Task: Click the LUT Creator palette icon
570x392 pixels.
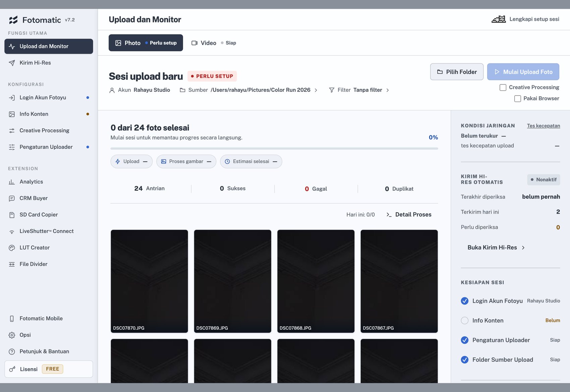Action: tap(12, 248)
